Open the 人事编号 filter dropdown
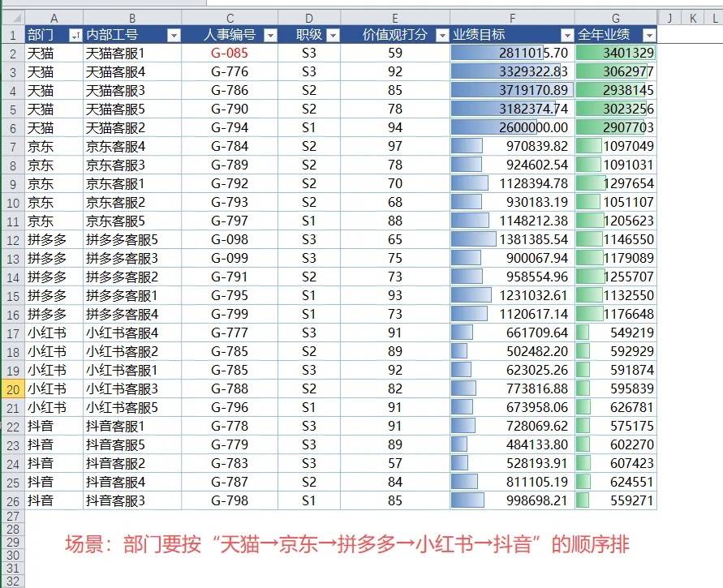The height and width of the screenshot is (588, 723). click(271, 35)
